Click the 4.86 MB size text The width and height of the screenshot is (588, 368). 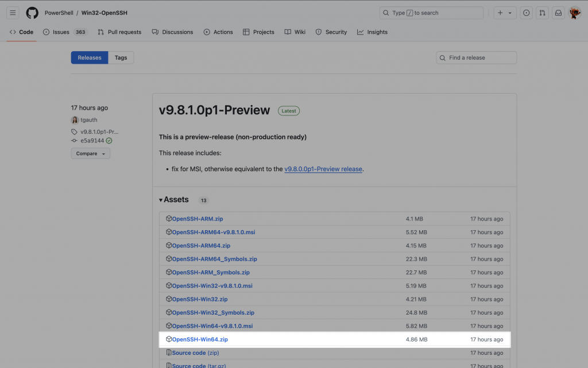point(417,339)
